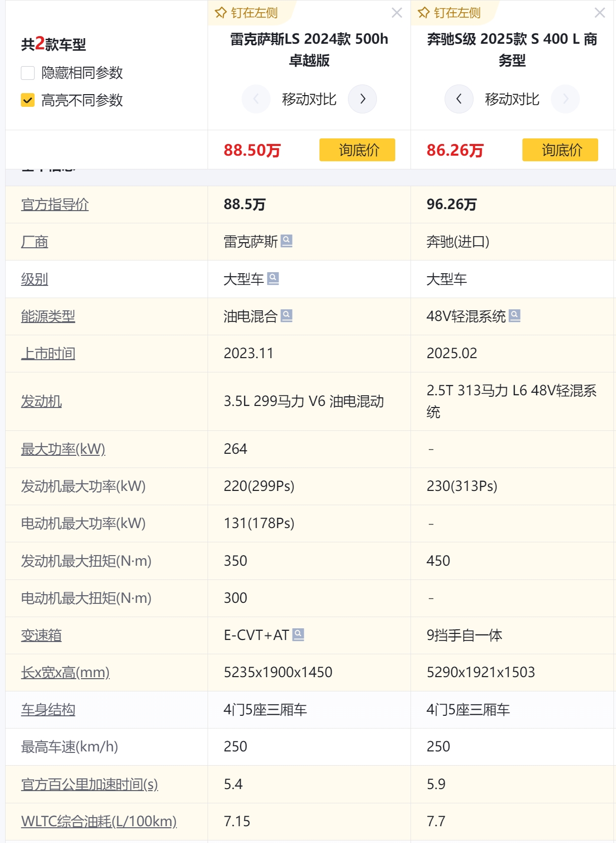Open the info icon beside 48V轻混系统
Image resolution: width=616 pixels, height=843 pixels.
tap(515, 315)
